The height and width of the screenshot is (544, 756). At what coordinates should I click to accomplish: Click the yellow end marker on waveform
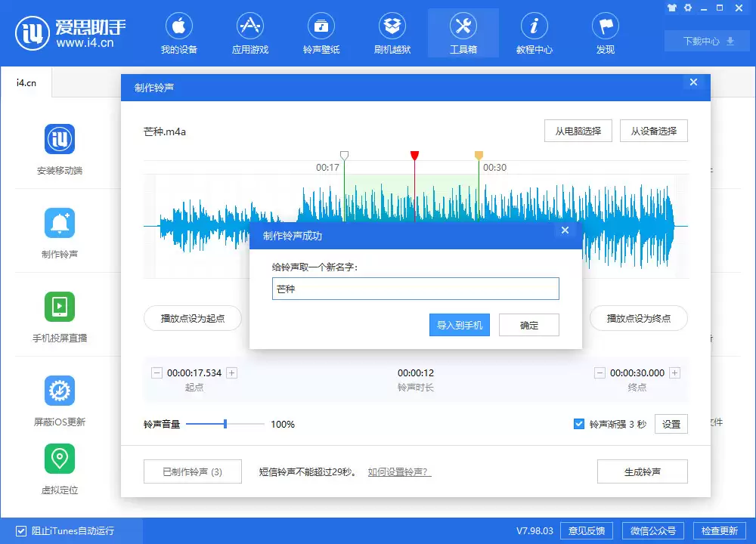coord(479,155)
